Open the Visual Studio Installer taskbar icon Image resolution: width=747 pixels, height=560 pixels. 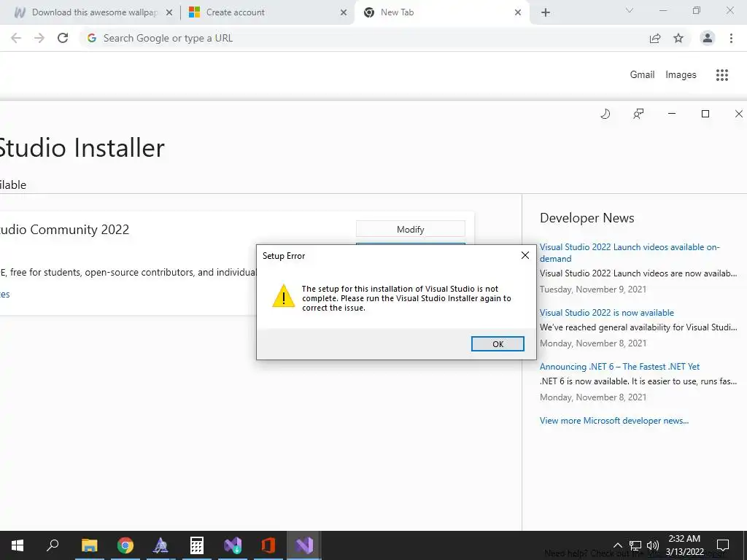[x=233, y=545]
